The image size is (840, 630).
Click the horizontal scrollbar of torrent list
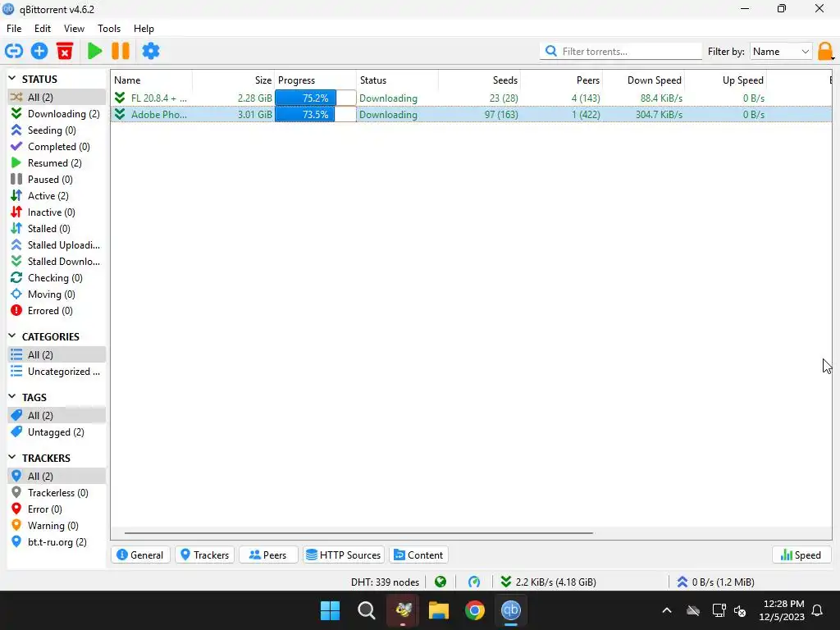(358, 533)
